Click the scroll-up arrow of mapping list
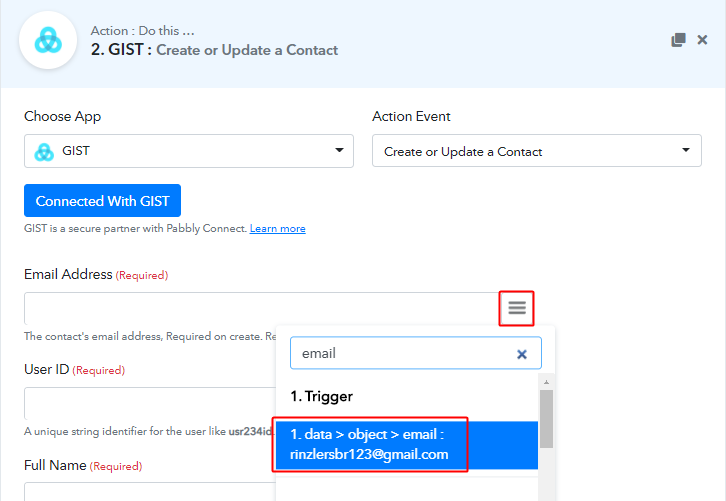The width and height of the screenshot is (726, 501). click(x=546, y=382)
